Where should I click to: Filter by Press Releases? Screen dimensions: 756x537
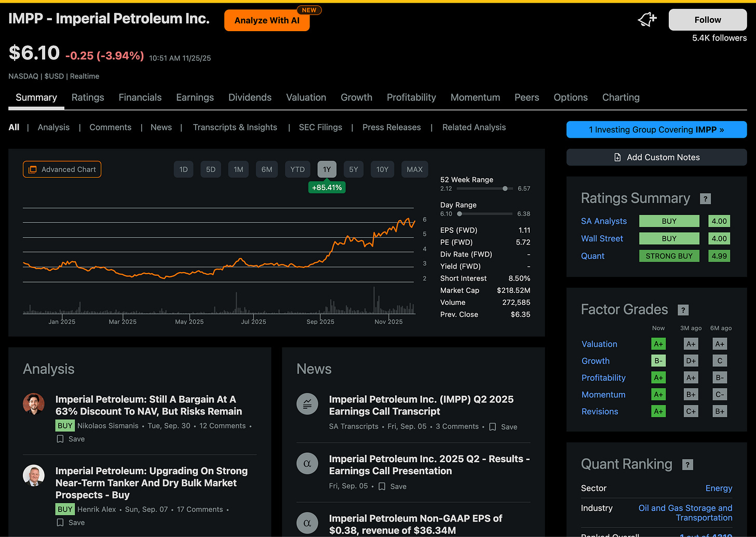click(x=392, y=127)
